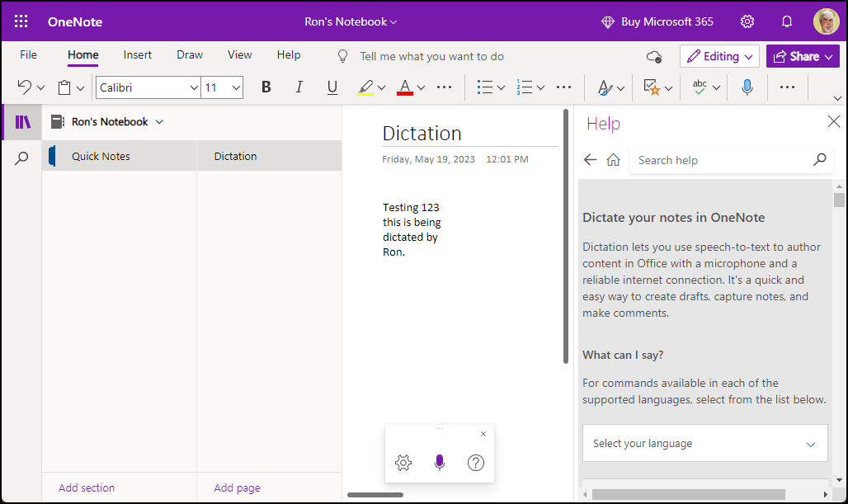Apply bulleted list
848x504 pixels.
point(484,87)
